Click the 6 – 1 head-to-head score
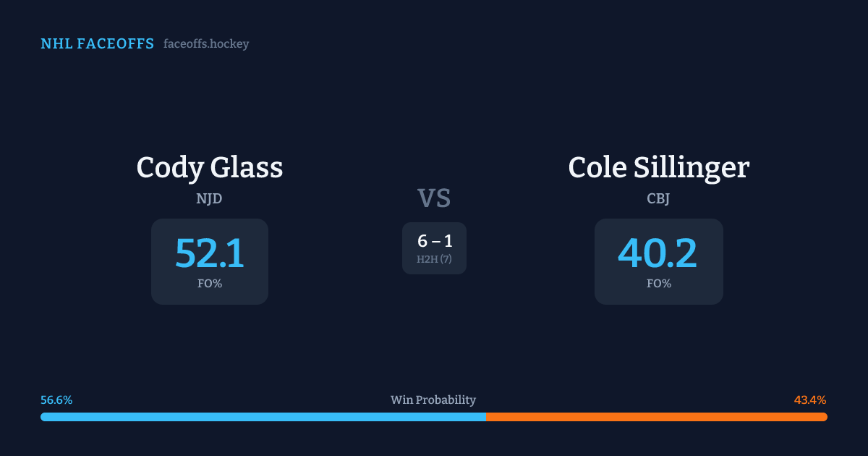The image size is (868, 456). [x=435, y=241]
